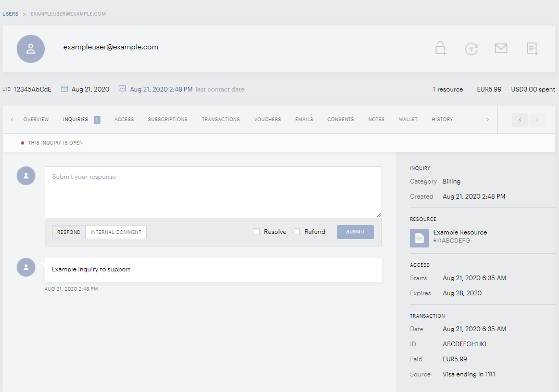Click the Example Resource document icon
559x392 pixels.
tap(420, 238)
